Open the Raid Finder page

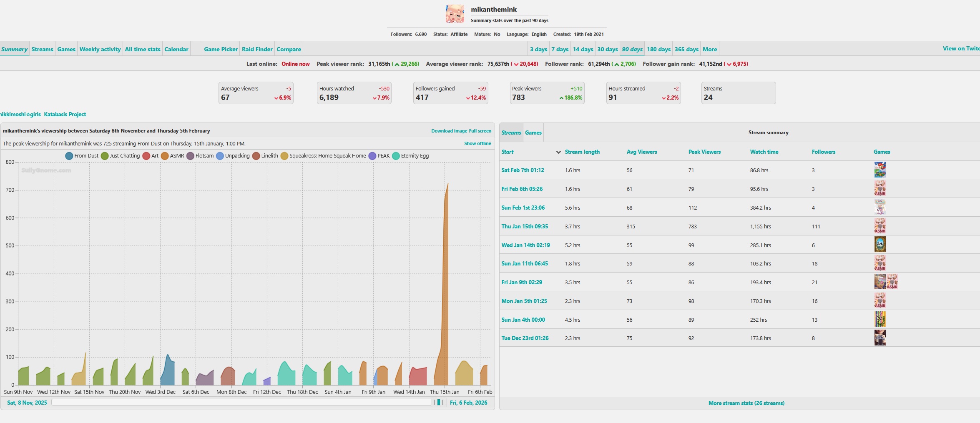click(257, 49)
